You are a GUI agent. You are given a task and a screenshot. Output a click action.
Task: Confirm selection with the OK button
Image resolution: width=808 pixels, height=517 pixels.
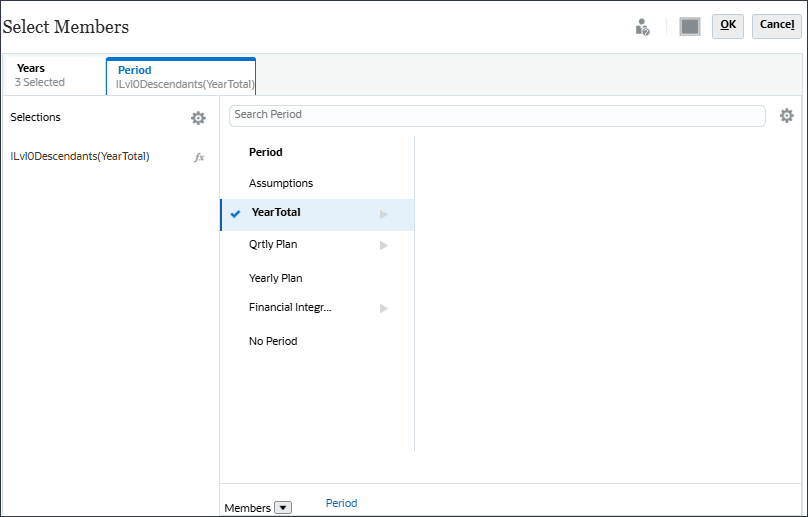pos(728,25)
